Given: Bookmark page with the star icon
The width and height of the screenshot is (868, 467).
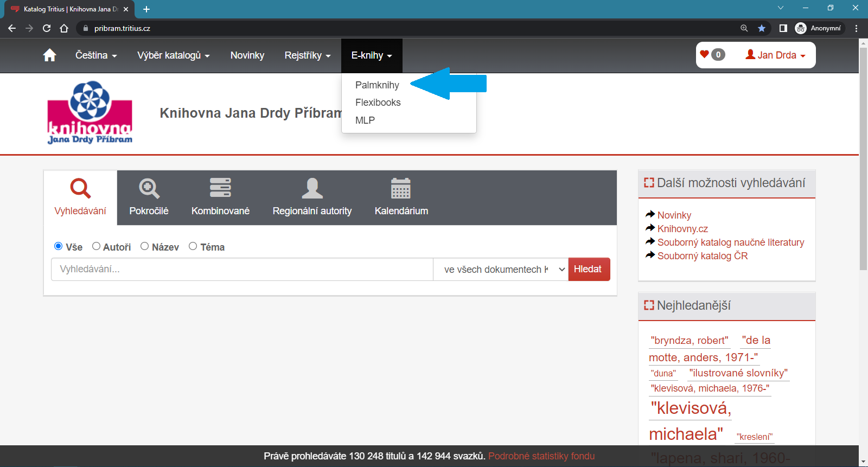Looking at the screenshot, I should tap(762, 28).
